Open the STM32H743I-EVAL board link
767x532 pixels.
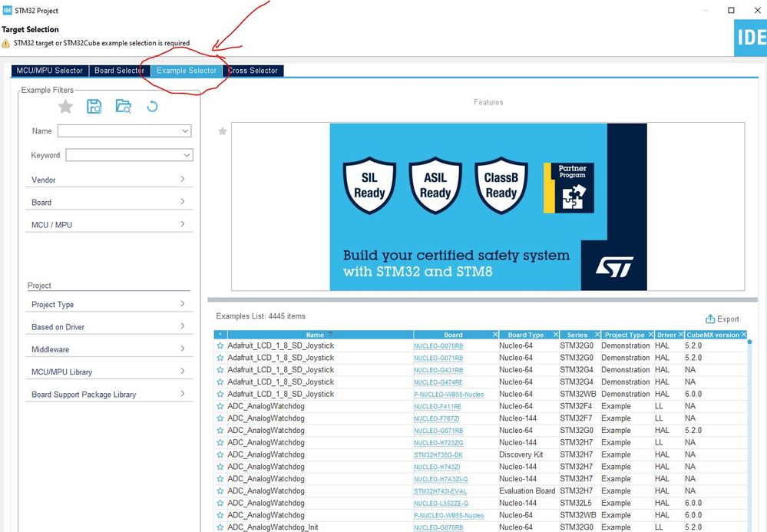pos(440,491)
